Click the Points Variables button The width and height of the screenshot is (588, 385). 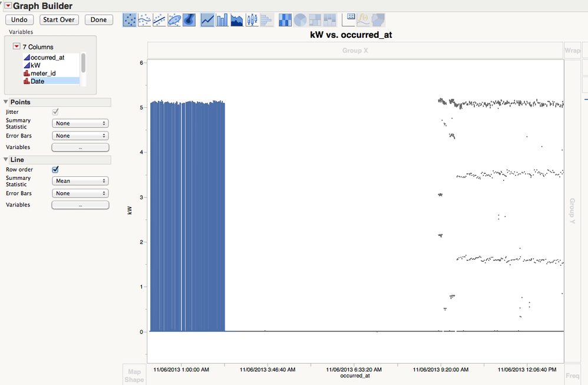point(80,147)
